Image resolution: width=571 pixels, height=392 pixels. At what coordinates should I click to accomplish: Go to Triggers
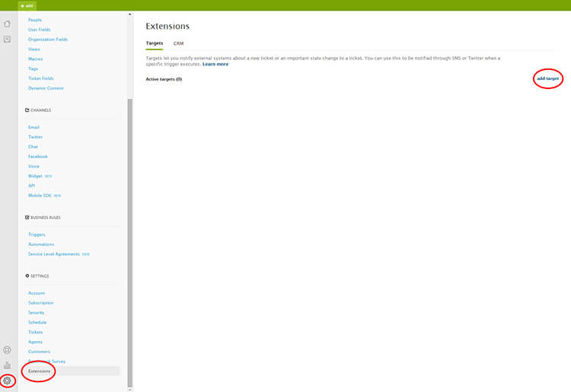37,234
